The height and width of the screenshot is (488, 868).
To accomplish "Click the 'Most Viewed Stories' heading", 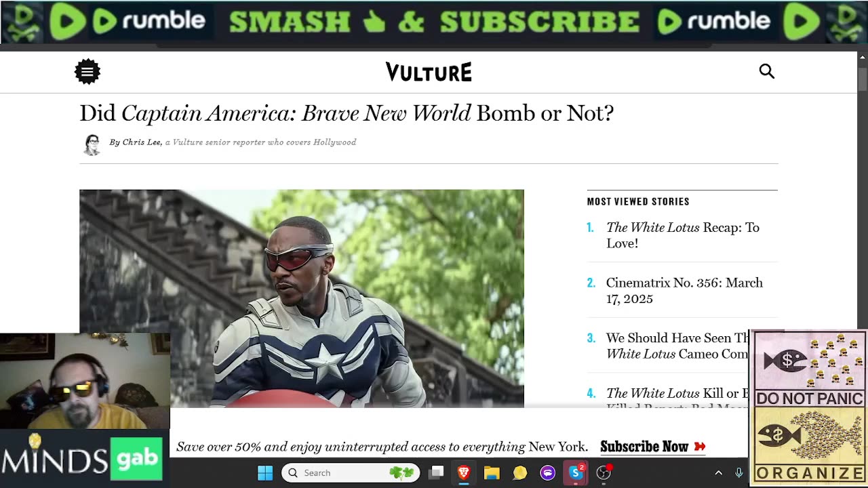I will tap(638, 201).
